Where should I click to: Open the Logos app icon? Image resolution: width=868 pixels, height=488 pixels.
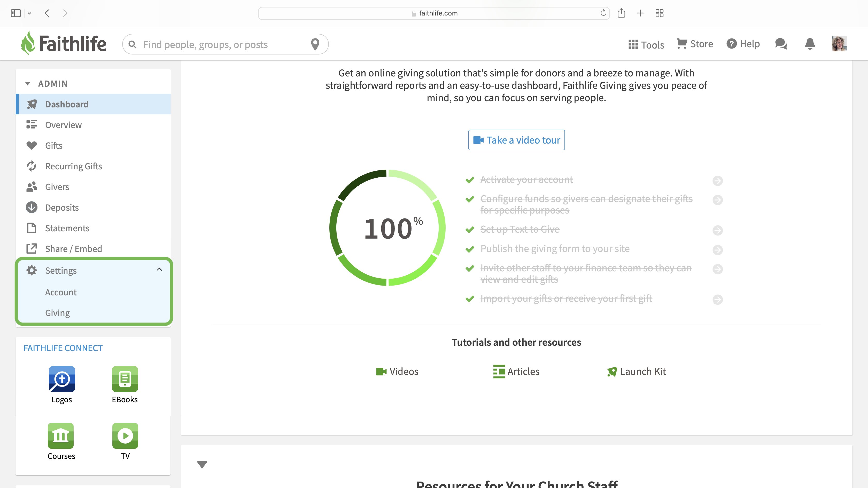[x=62, y=379]
